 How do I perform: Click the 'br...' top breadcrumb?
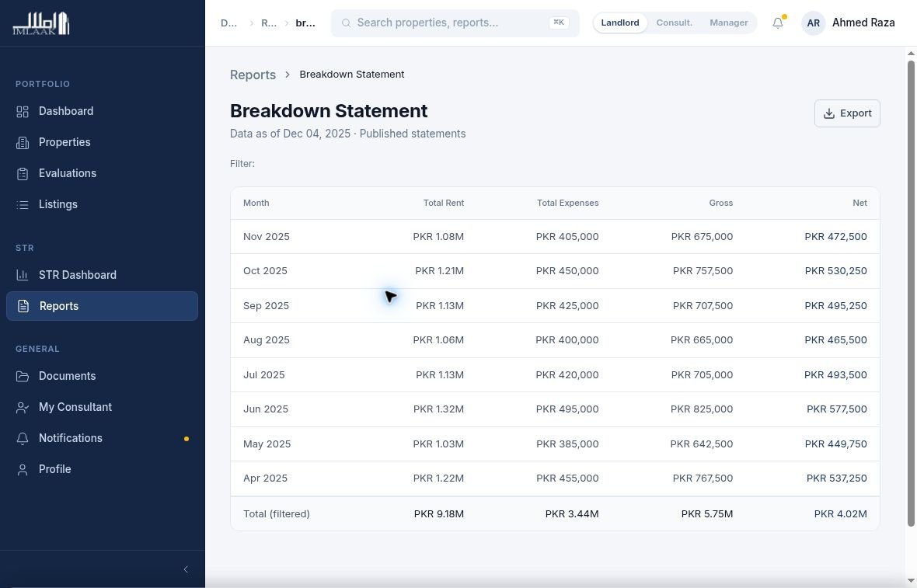point(305,23)
